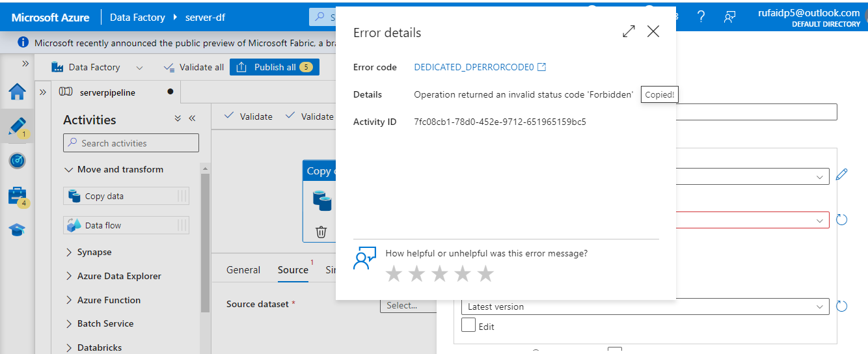Expand the factory resources pane chevron
The width and height of the screenshot is (868, 354).
[x=43, y=92]
